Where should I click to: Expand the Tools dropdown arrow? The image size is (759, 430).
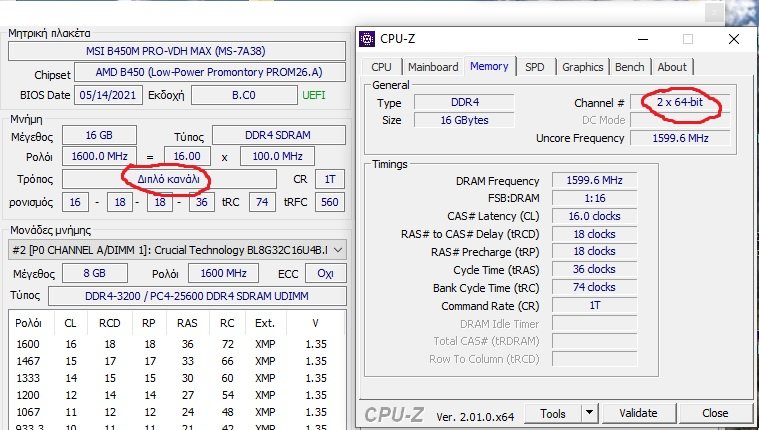pos(589,414)
